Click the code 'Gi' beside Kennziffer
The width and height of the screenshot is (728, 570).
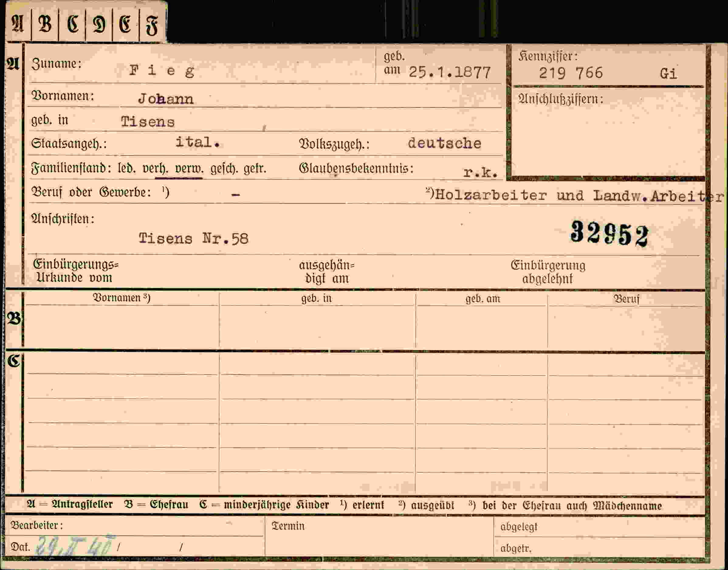[668, 74]
